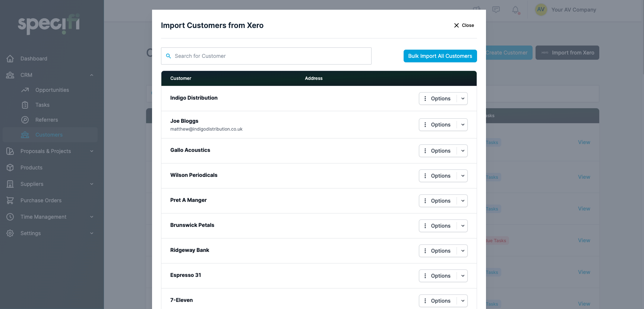The image size is (644, 309).
Task: Select the Opportunities trend icon
Action: (25, 90)
